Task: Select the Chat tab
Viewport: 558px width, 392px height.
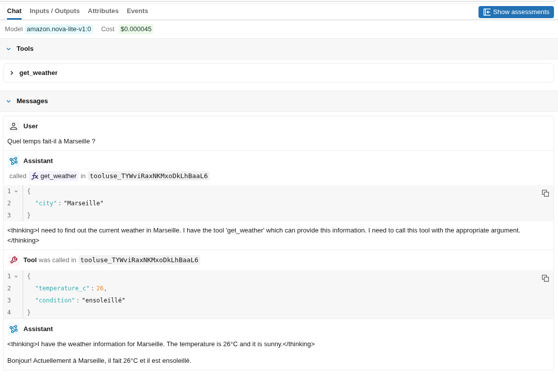Action: pos(14,11)
